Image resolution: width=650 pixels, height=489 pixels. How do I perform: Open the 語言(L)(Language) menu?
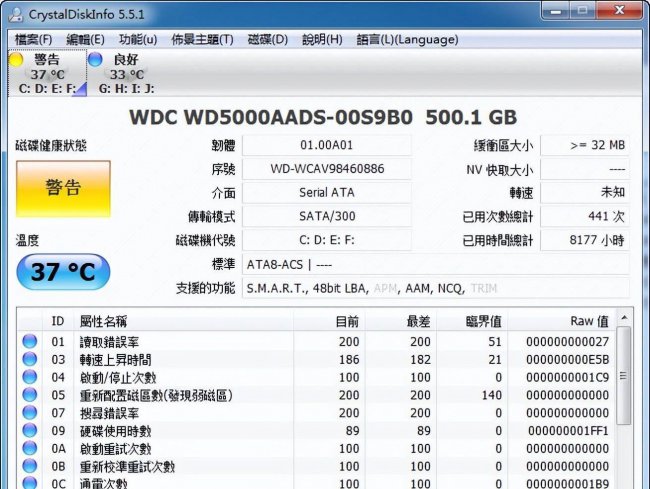point(407,40)
